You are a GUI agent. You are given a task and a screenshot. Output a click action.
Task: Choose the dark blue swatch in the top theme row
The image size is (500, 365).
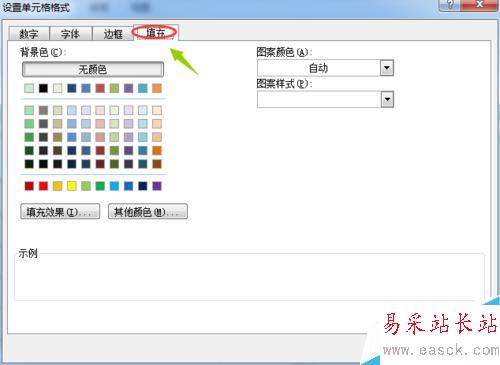pos(72,88)
